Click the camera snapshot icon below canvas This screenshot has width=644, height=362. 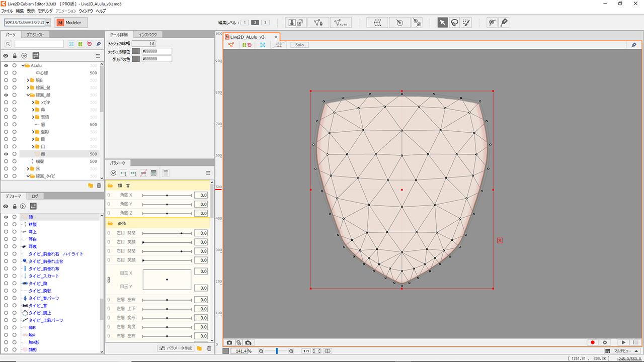(x=229, y=342)
